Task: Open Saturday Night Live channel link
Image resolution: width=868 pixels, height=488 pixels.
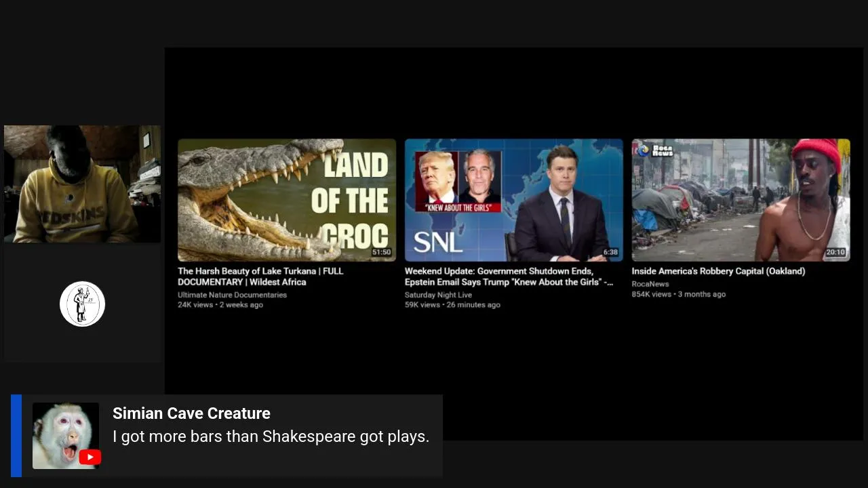Action: [x=438, y=295]
